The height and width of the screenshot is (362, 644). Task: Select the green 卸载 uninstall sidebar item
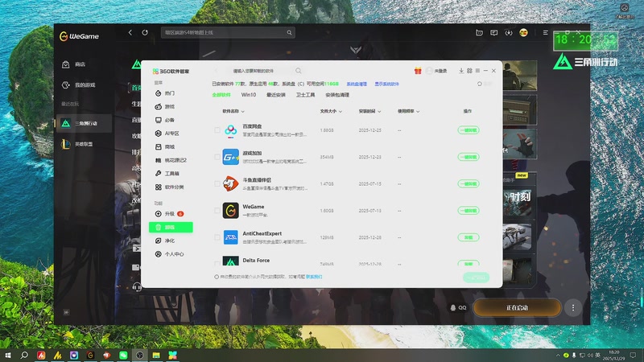171,228
